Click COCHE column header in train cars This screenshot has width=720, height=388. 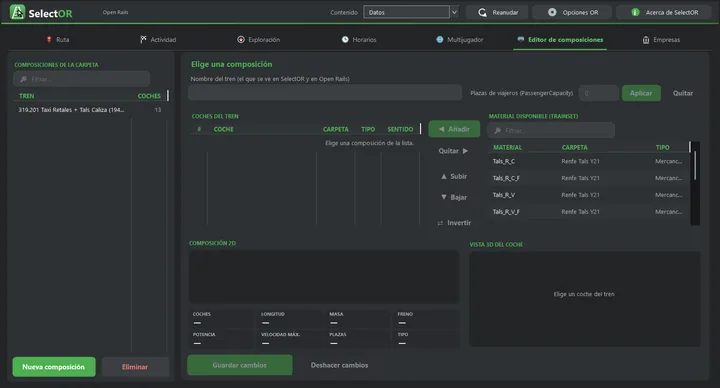coord(224,129)
